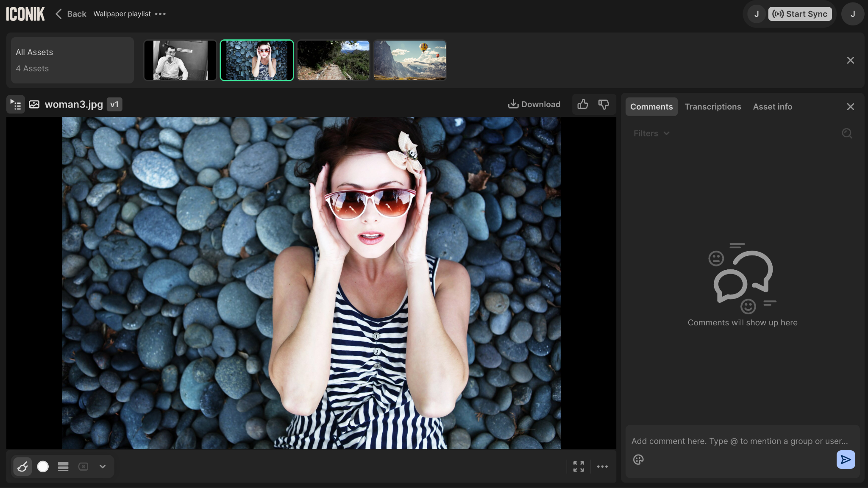The height and width of the screenshot is (488, 868).
Task: Open the line thickness selector
Action: [63, 466]
